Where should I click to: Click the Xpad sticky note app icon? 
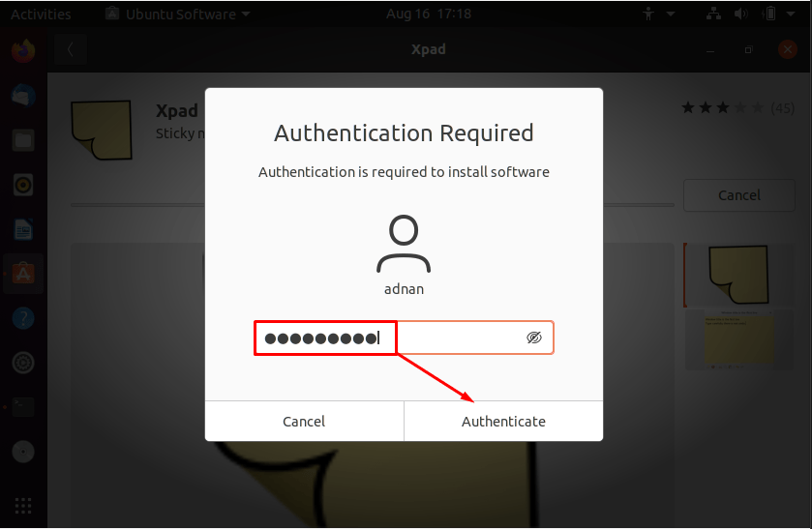(102, 130)
